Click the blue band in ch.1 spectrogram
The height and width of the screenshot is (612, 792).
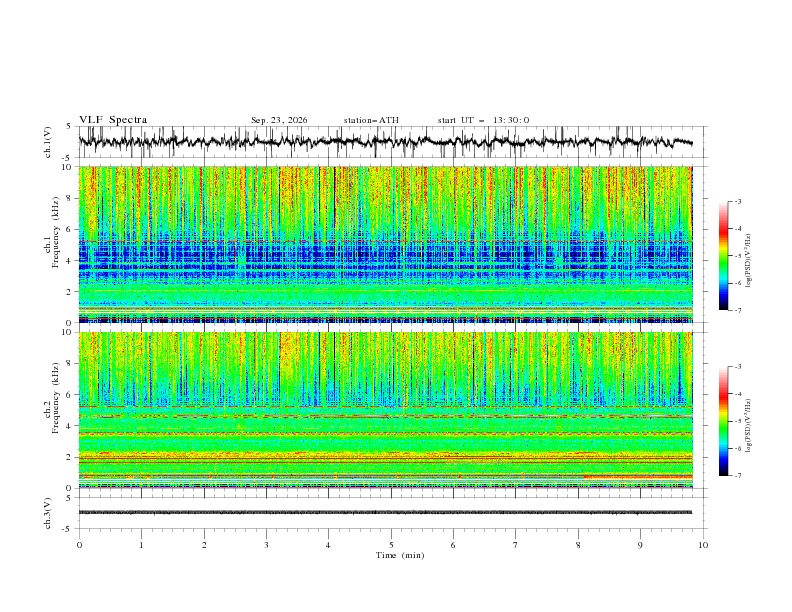pos(385,257)
